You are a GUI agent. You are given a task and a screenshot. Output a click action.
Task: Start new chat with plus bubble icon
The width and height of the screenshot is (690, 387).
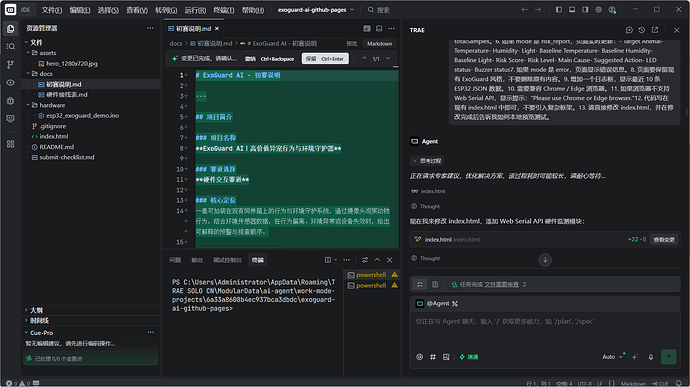(x=629, y=30)
